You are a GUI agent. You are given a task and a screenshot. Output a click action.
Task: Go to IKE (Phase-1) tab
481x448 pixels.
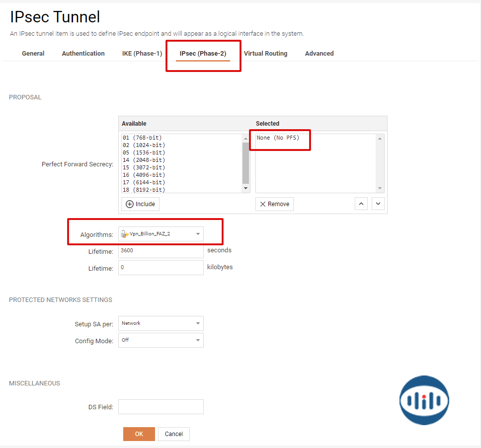pos(142,54)
